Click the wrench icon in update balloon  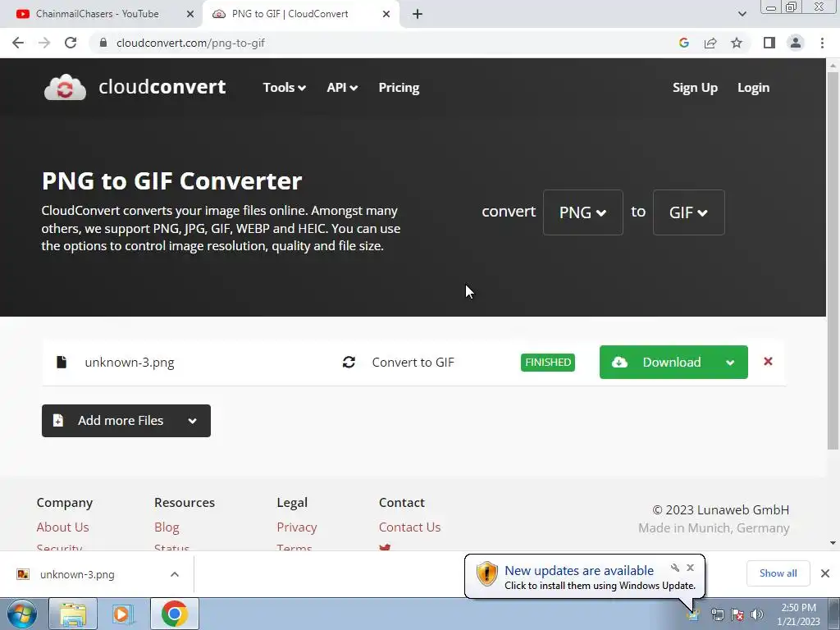coord(675,568)
